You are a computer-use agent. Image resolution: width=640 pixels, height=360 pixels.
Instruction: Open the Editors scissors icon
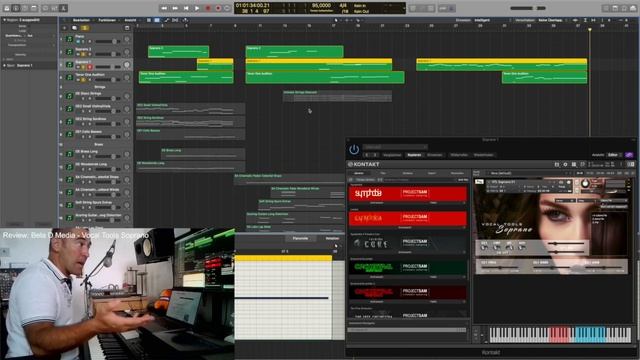64,8
